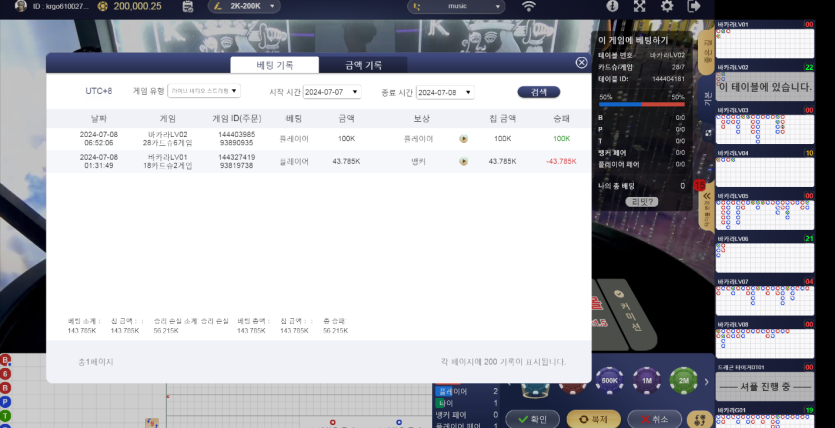Click the logout exit-door icon
The width and height of the screenshot is (835, 428).
[694, 6]
